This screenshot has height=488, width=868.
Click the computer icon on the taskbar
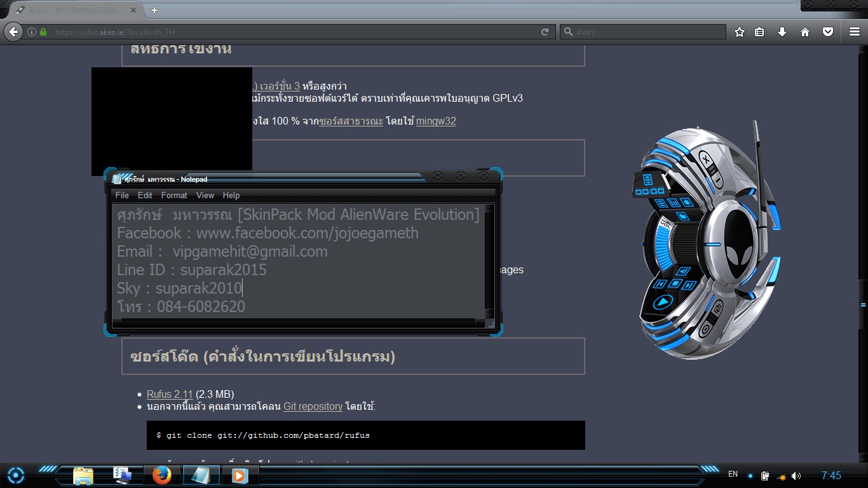pos(123,475)
